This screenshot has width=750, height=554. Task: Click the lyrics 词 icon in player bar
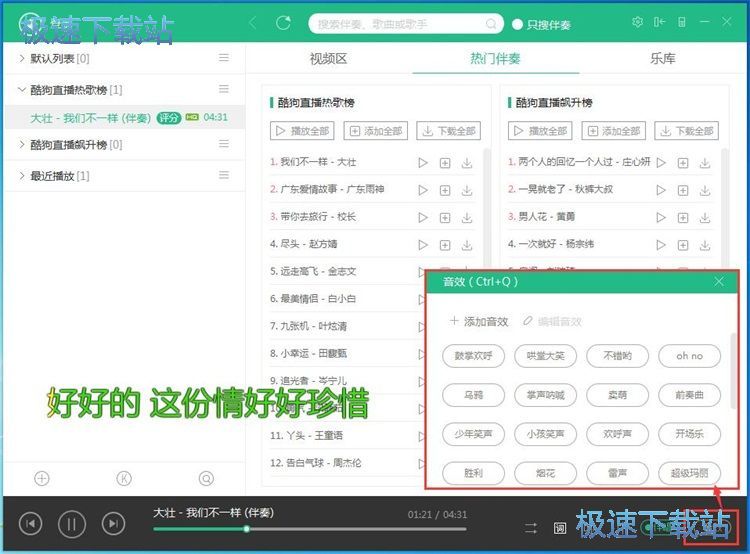click(x=560, y=527)
